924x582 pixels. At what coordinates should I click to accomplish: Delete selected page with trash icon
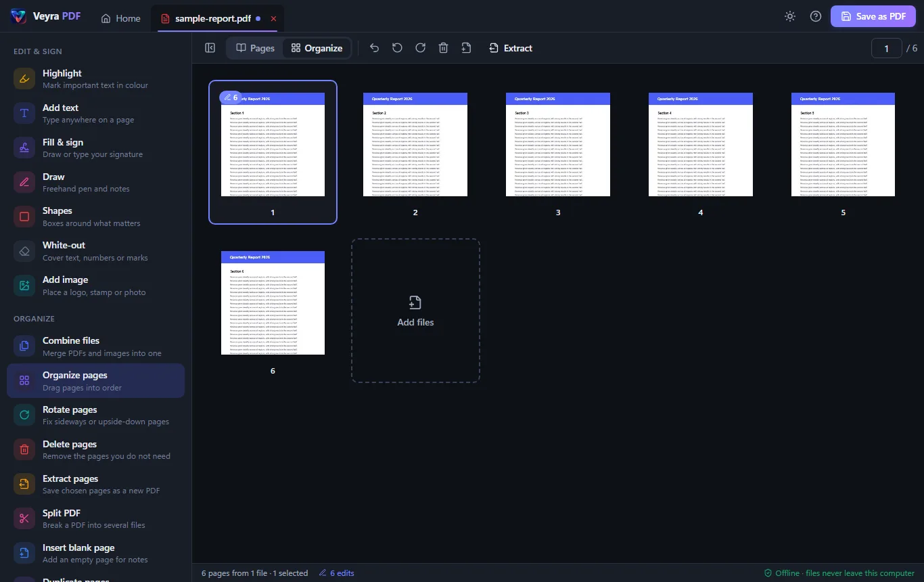click(x=443, y=48)
